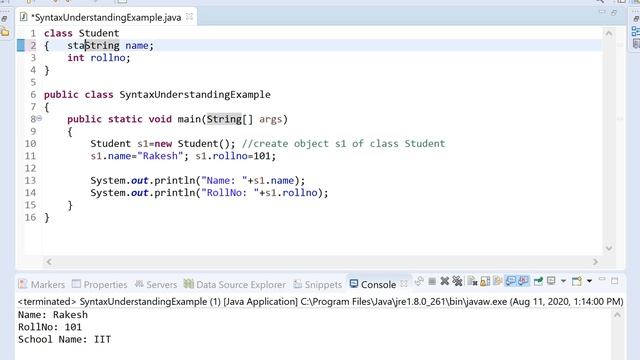This screenshot has width=640, height=360.
Task: Select the SyntaxUnderstandingExample.java editor tab
Action: click(106, 17)
